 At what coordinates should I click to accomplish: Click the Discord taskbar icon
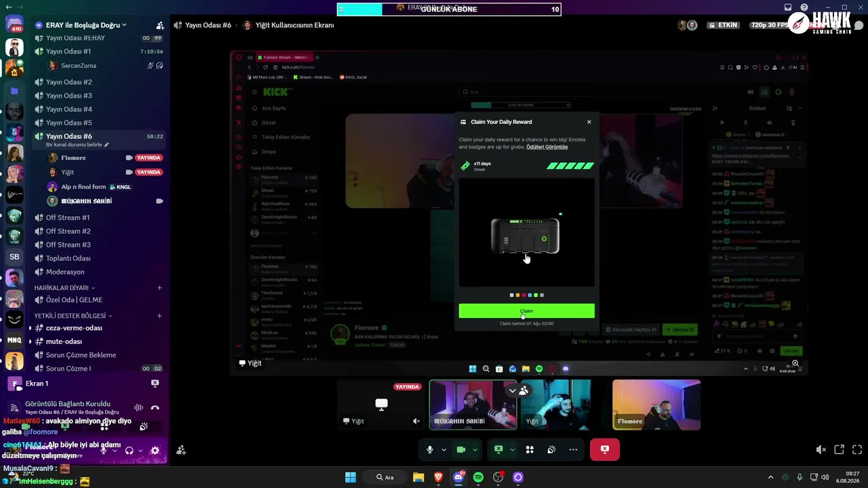pyautogui.click(x=458, y=477)
